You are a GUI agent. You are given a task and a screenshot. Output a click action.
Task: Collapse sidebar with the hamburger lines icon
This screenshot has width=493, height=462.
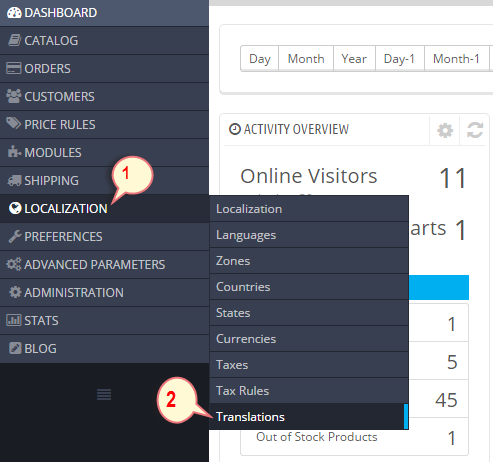click(104, 394)
